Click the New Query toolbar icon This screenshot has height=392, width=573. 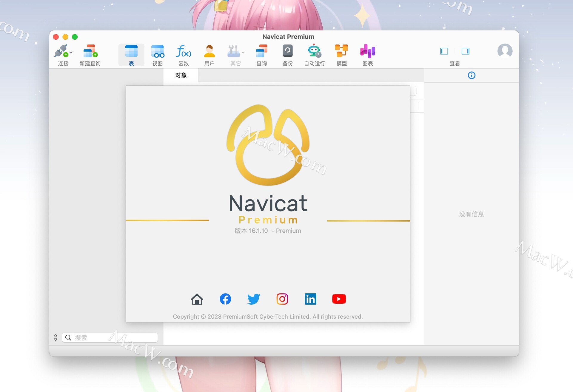pyautogui.click(x=90, y=51)
